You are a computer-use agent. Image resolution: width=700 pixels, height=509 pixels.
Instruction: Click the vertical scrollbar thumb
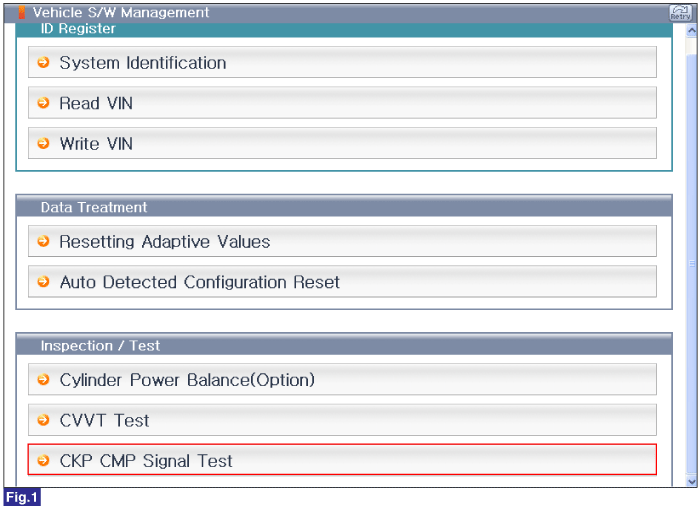tap(692, 263)
